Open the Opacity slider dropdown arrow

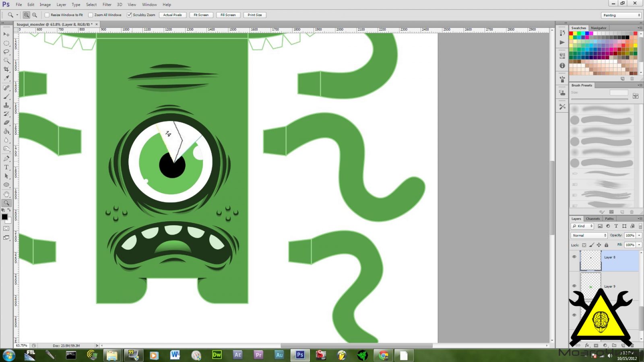click(639, 235)
